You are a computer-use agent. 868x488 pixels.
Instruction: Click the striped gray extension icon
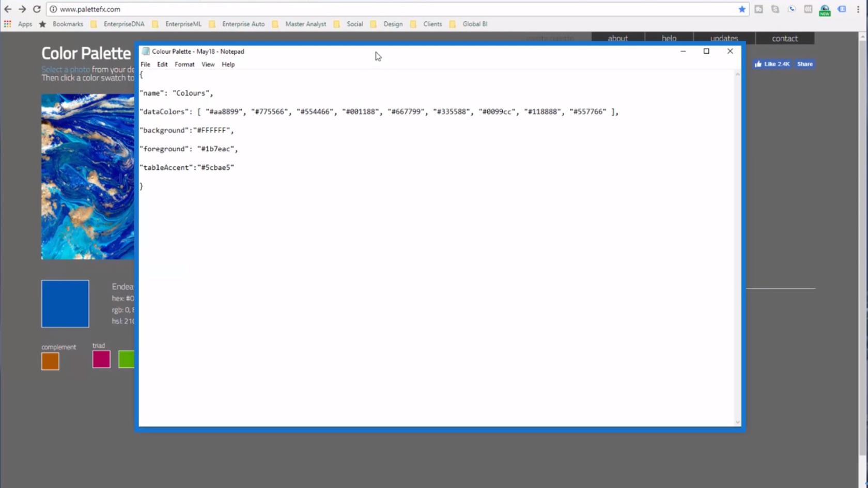click(808, 9)
